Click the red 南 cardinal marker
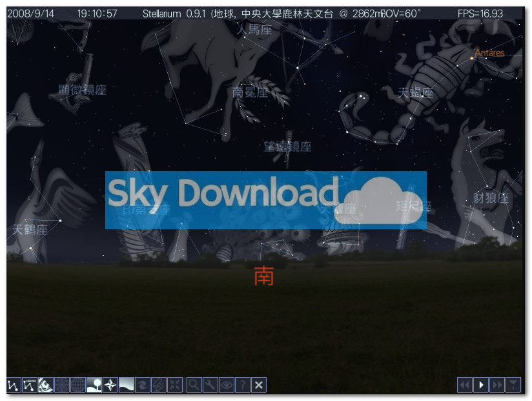532x401 pixels. pos(264,276)
